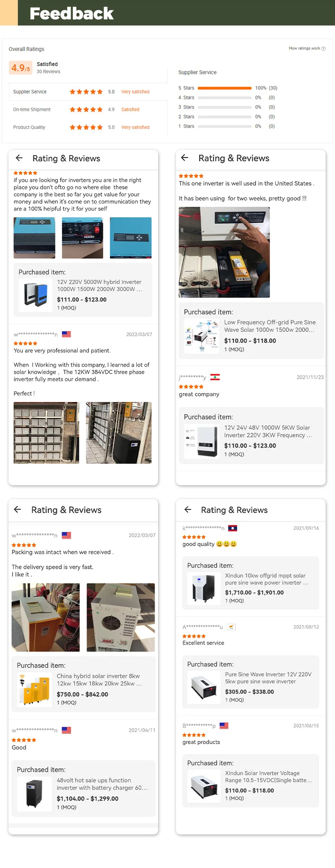Open the battery rack shelves review photo
Viewport: 335px width, 868px height.
coord(46,433)
